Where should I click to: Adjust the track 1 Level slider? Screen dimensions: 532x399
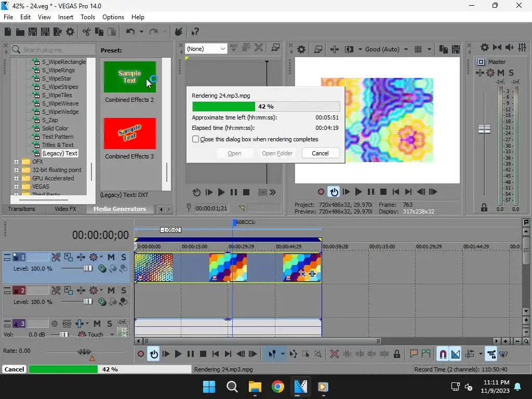click(x=88, y=269)
